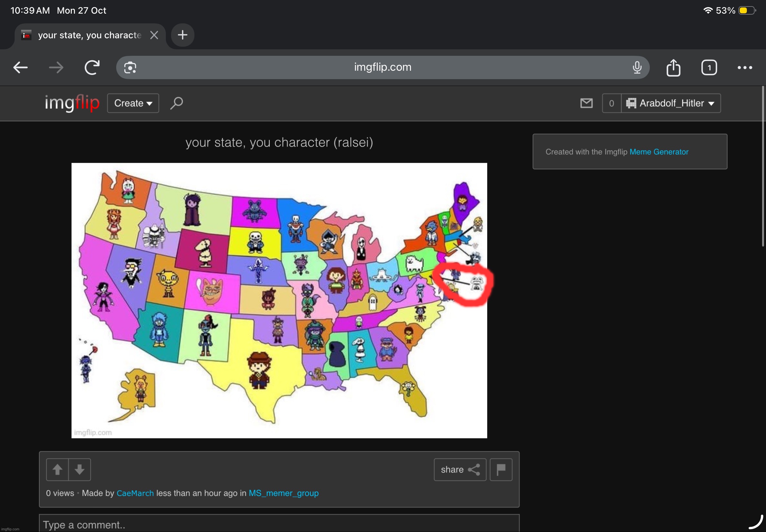Upvote the meme with the up arrow
Image resolution: width=766 pixels, height=532 pixels.
(x=57, y=469)
